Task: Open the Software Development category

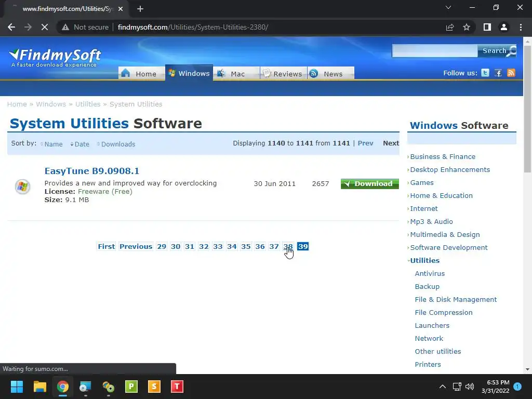Action: point(449,248)
